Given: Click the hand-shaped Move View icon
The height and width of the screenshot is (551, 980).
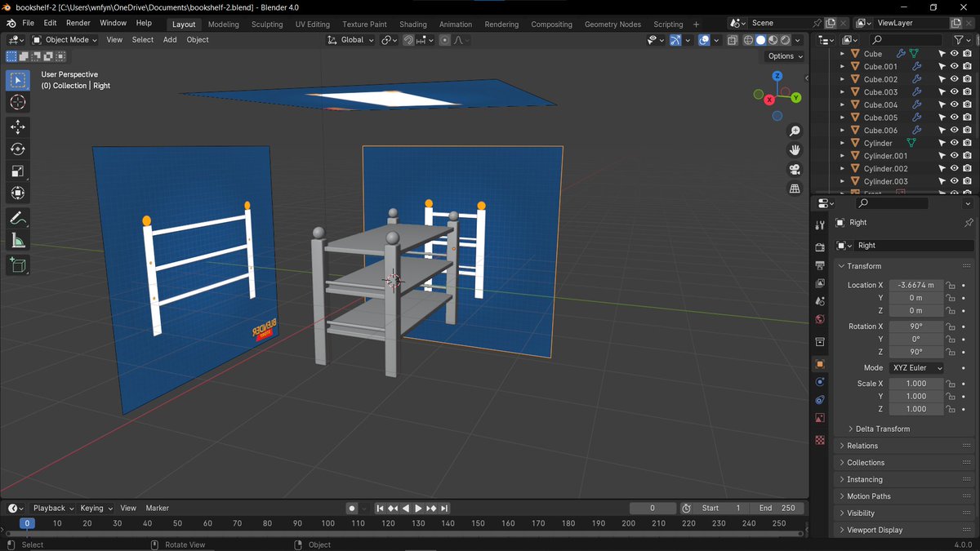Looking at the screenshot, I should [795, 150].
